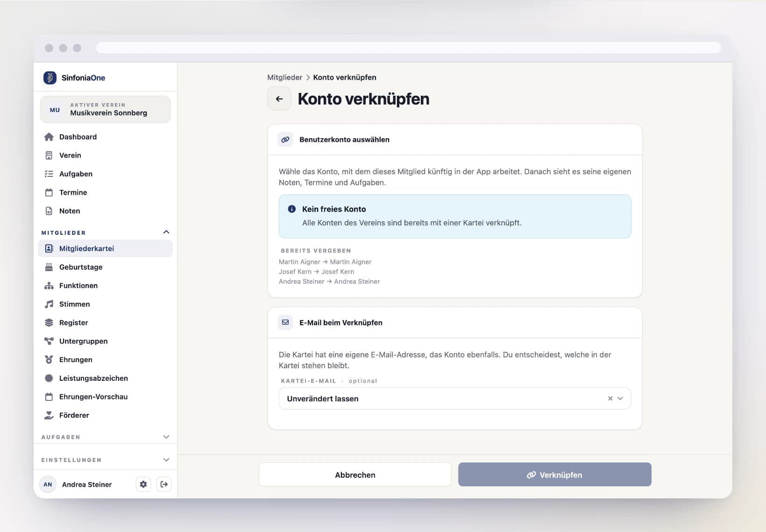Click the Untergruppen nodes icon

click(49, 341)
